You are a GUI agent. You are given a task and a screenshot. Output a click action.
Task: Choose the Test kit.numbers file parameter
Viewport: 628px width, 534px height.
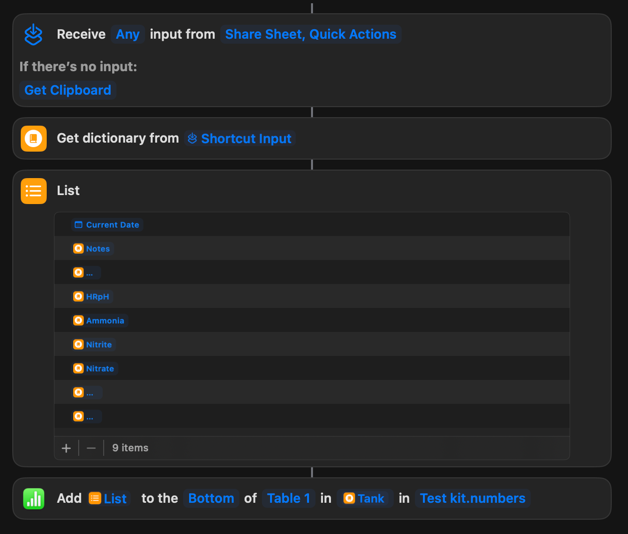tap(473, 499)
